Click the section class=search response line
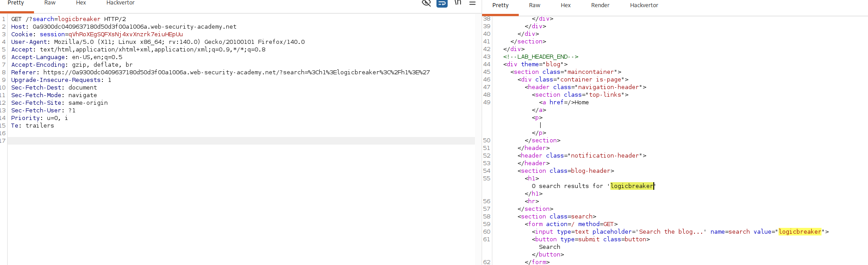 click(x=557, y=217)
